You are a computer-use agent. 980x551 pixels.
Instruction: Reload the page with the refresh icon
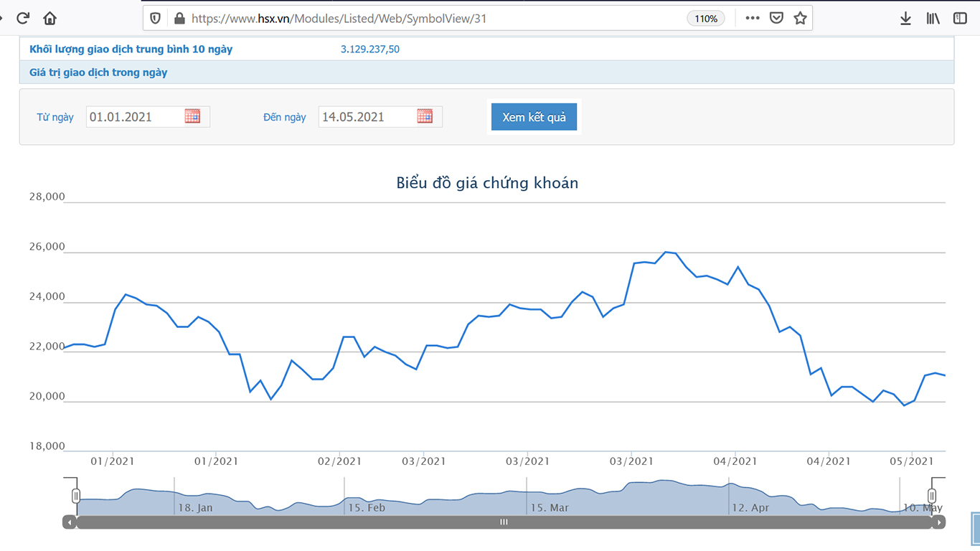point(23,18)
